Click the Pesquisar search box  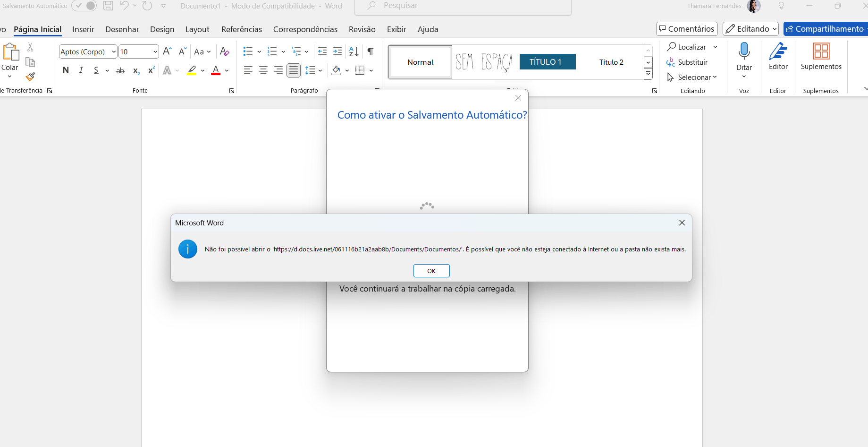463,6
